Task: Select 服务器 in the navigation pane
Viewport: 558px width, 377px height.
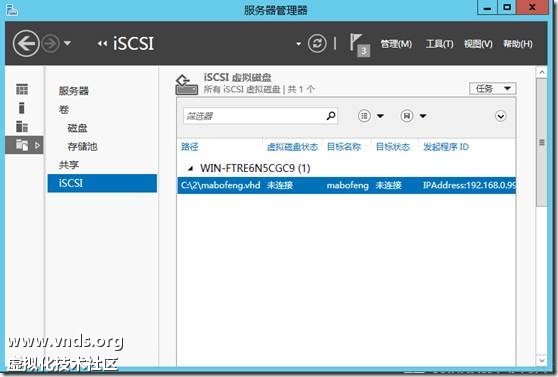Action: pos(74,91)
